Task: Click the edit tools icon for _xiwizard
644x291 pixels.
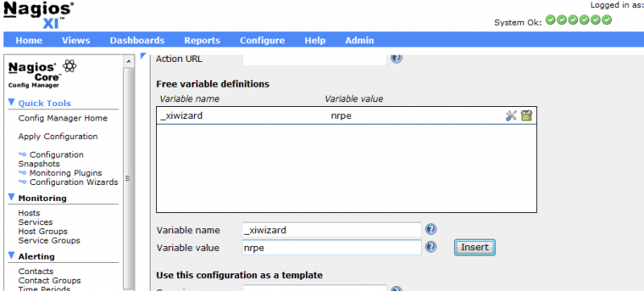Action: (x=511, y=116)
